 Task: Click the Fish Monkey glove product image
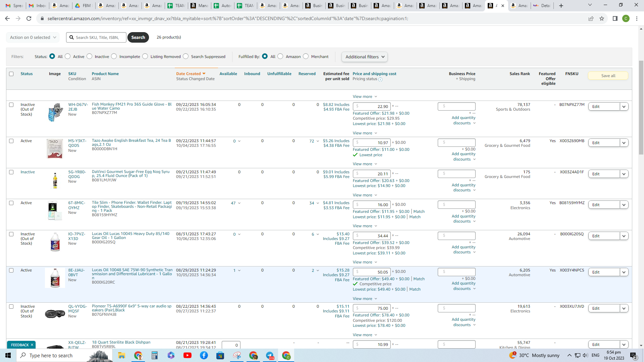tap(55, 112)
